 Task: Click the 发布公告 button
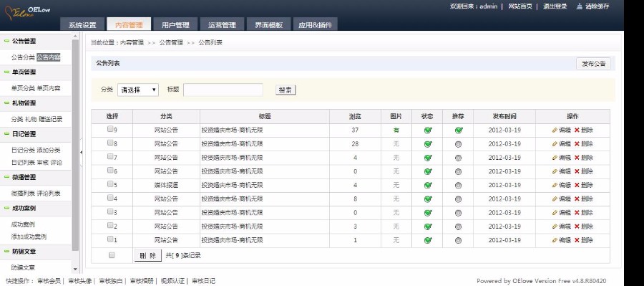tap(593, 64)
